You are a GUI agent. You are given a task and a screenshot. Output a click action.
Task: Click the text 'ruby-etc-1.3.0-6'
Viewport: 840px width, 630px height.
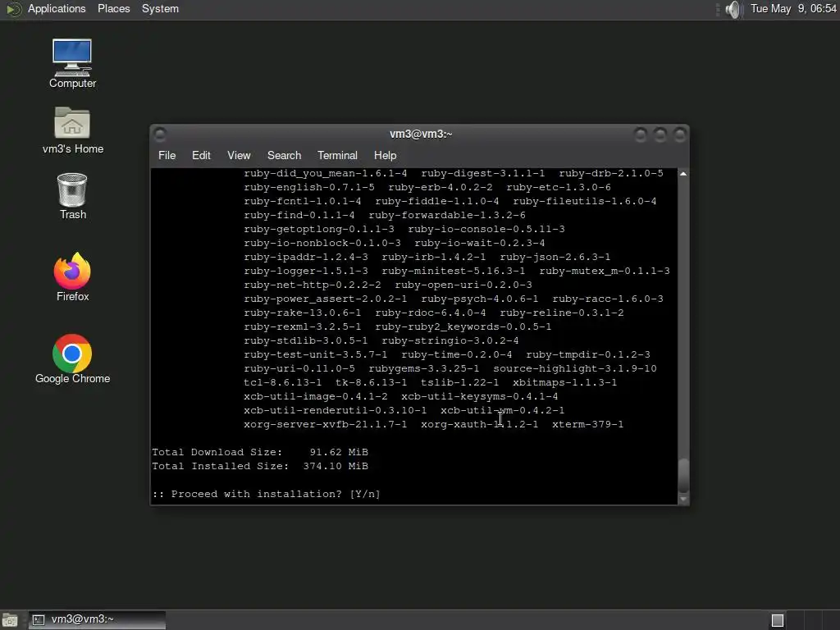(558, 188)
